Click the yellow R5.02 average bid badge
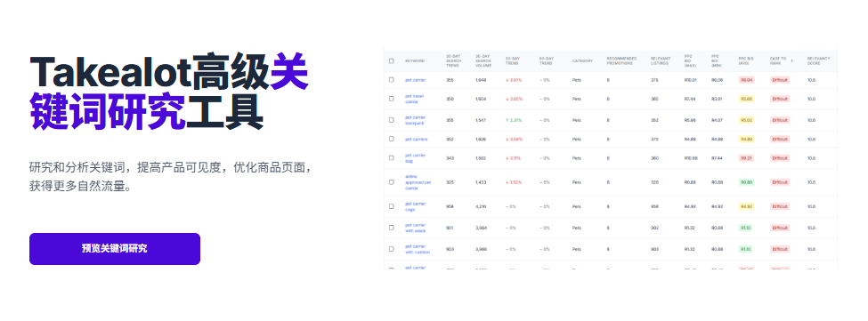 pyautogui.click(x=746, y=120)
